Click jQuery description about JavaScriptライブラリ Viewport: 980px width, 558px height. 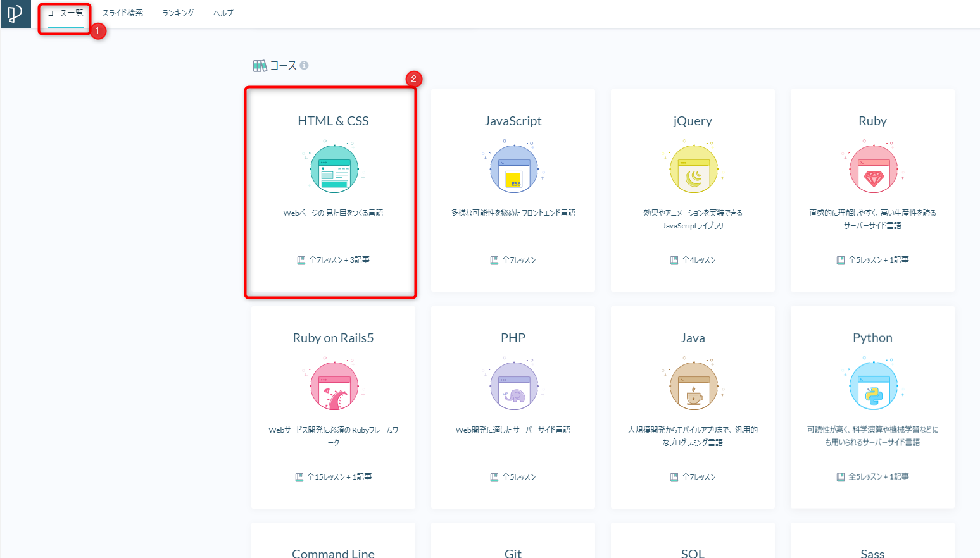tap(693, 220)
